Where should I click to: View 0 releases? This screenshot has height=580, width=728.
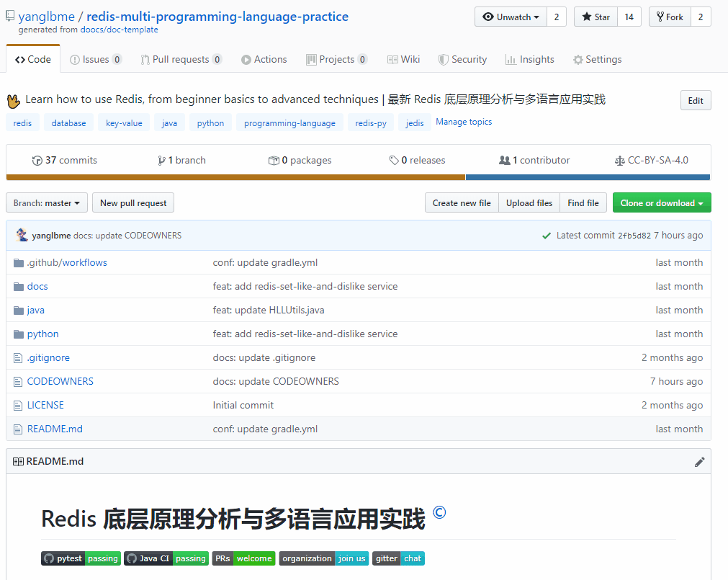pos(418,160)
